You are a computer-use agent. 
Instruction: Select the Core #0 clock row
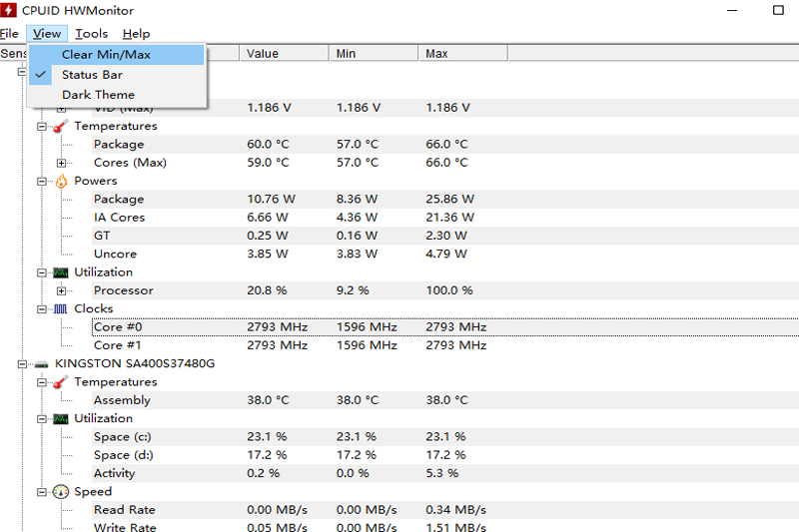pyautogui.click(x=445, y=327)
